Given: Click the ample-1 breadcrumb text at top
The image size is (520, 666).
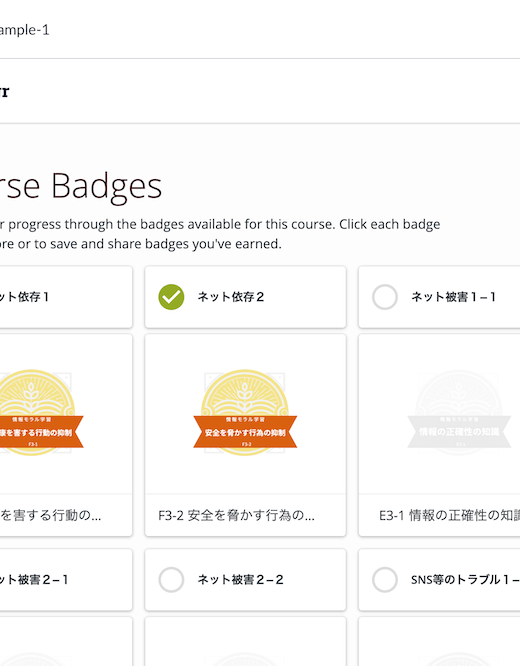Looking at the screenshot, I should pos(25,30).
